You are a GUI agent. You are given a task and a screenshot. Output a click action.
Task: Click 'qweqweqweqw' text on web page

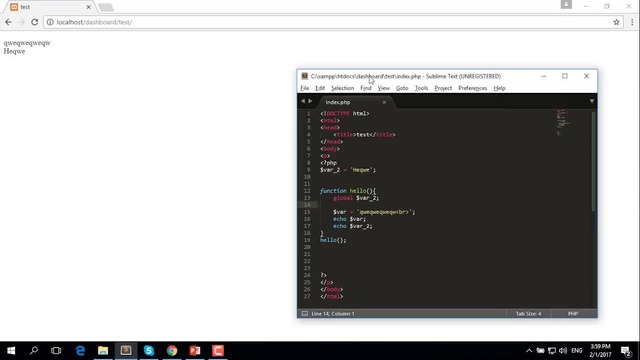pyautogui.click(x=27, y=43)
